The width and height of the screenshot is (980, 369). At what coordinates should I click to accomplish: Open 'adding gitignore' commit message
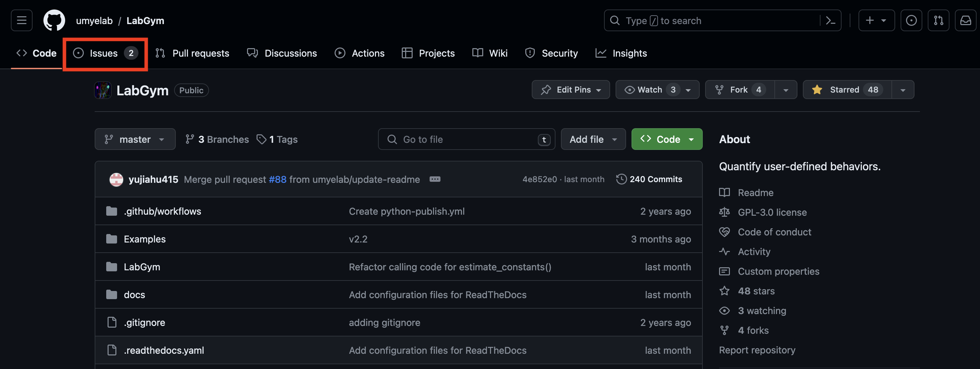pos(384,322)
